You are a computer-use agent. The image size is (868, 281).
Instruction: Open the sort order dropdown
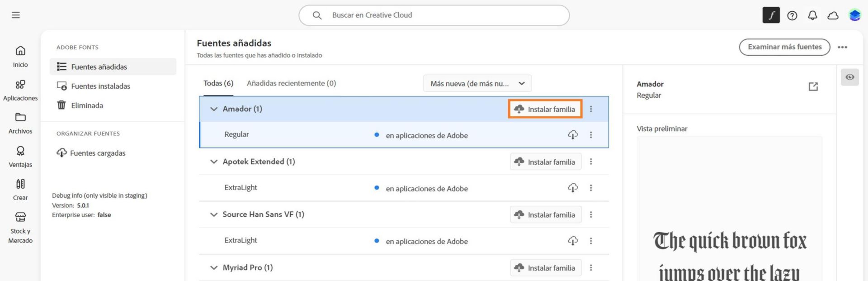pos(477,83)
